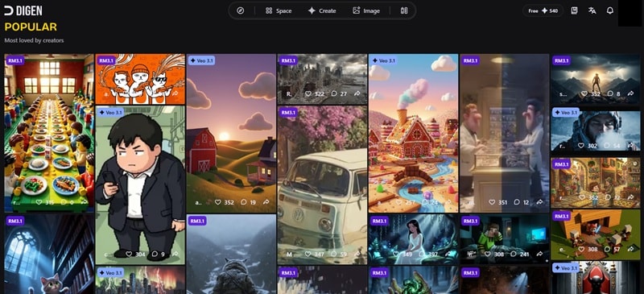644x294 pixels.
Task: Click the saved collection icon next to the credits
Action: pyautogui.click(x=574, y=10)
